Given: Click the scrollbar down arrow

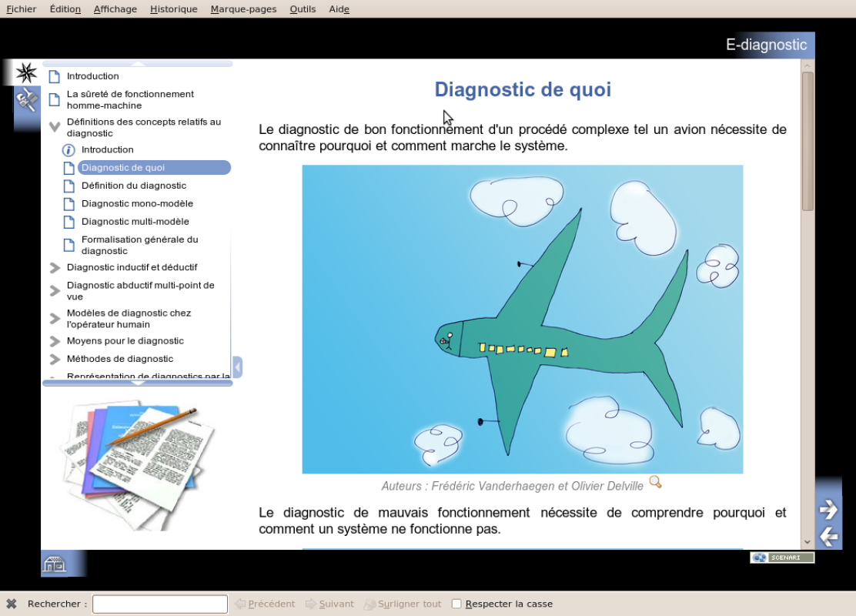Looking at the screenshot, I should point(808,542).
